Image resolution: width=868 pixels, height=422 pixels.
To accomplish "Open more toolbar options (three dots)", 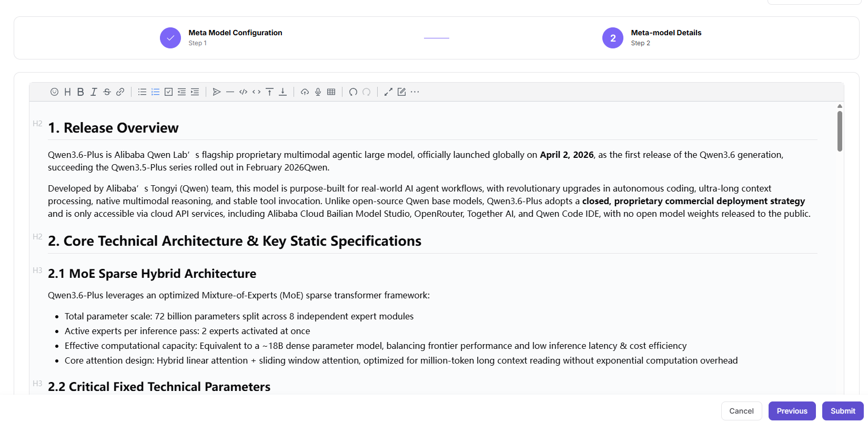I will [415, 92].
